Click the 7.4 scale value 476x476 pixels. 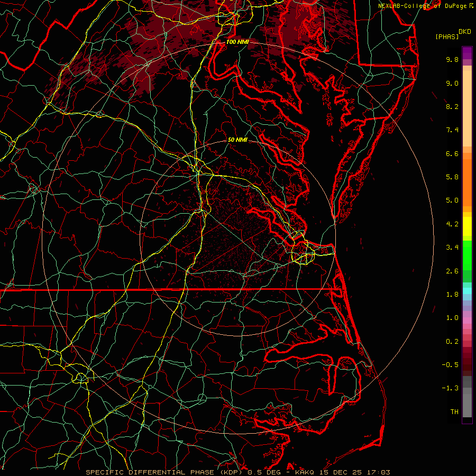452,130
